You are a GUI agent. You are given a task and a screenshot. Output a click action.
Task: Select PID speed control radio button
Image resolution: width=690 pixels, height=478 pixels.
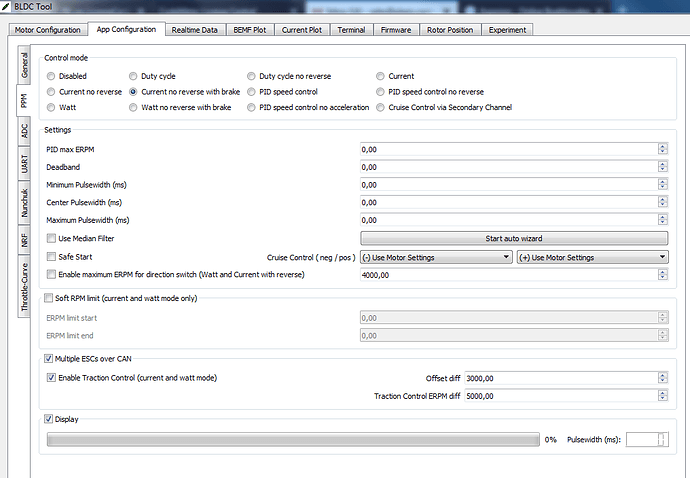[x=251, y=92]
